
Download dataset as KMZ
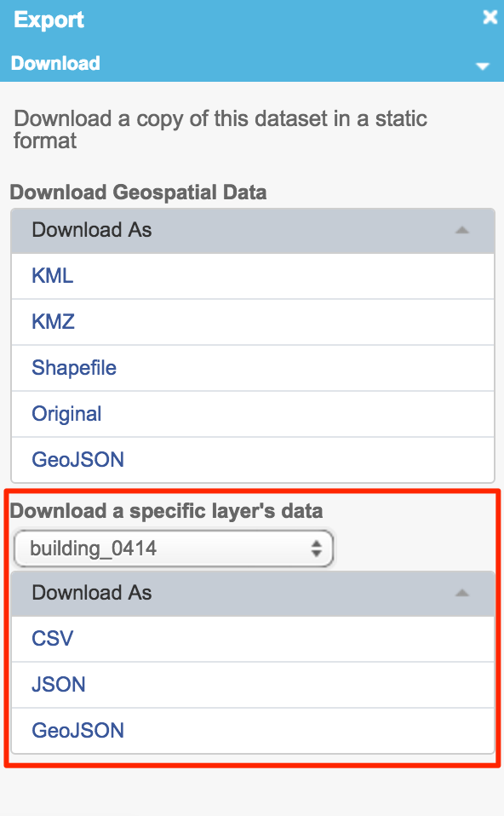tap(53, 322)
